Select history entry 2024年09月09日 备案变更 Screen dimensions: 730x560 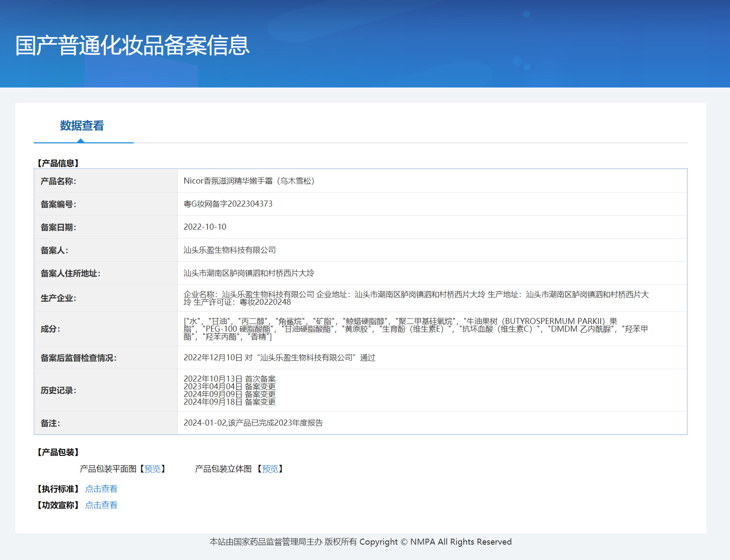(x=230, y=394)
